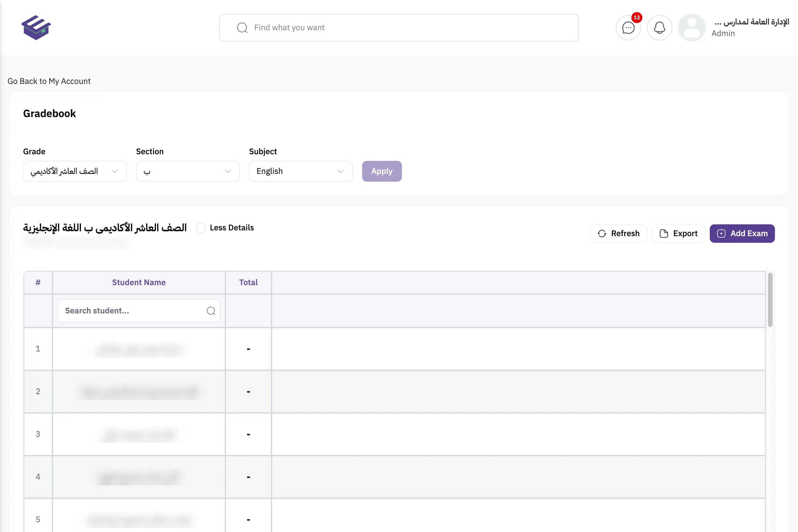The height and width of the screenshot is (532, 798).
Task: Click the Add Exam button
Action: pos(742,234)
